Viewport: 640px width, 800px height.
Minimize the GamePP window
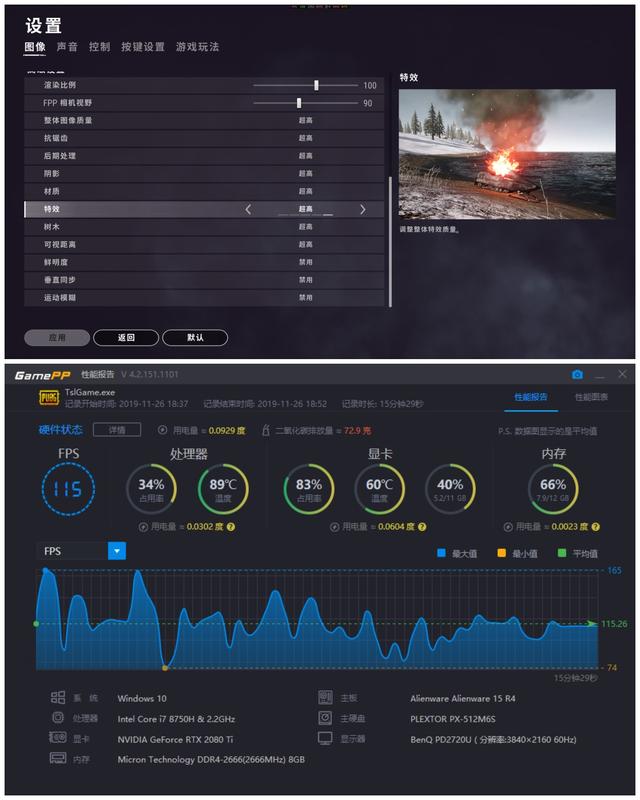pyautogui.click(x=600, y=376)
